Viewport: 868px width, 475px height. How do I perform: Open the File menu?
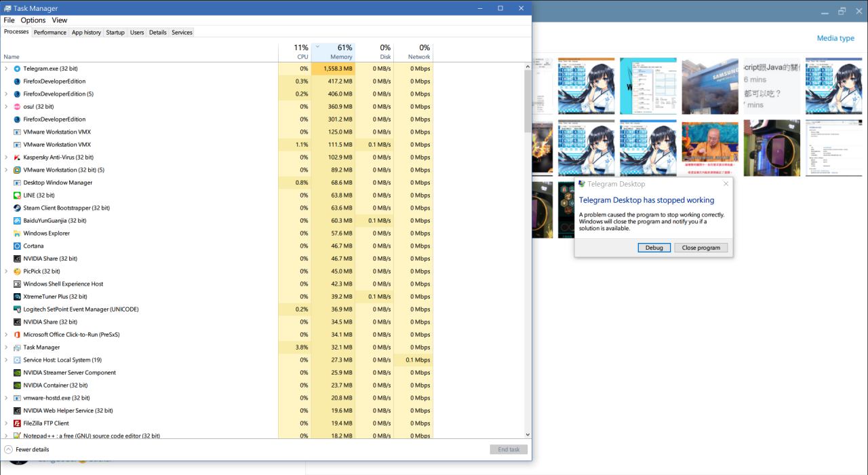pos(9,20)
